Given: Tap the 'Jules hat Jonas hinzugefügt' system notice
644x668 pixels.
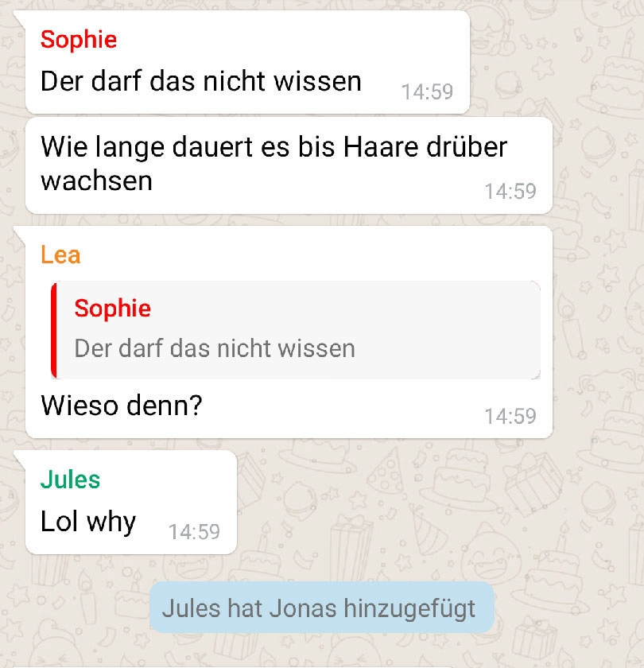Looking at the screenshot, I should (x=321, y=608).
